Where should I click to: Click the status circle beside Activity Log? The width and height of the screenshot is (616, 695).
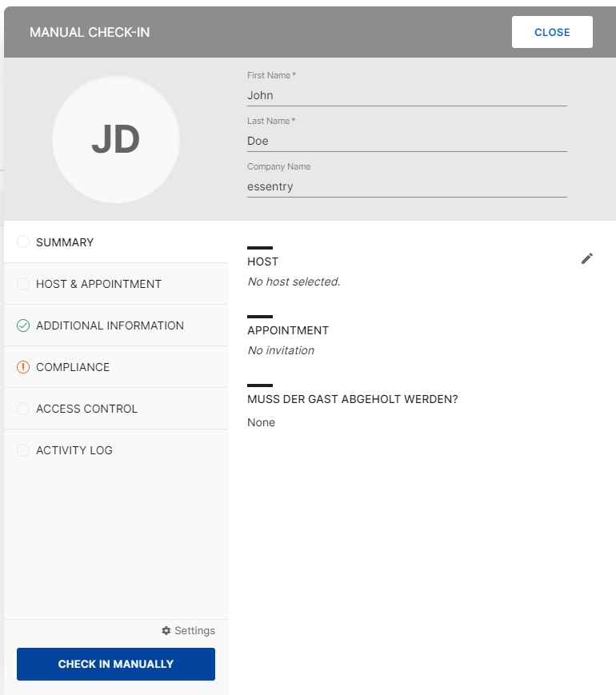[23, 450]
